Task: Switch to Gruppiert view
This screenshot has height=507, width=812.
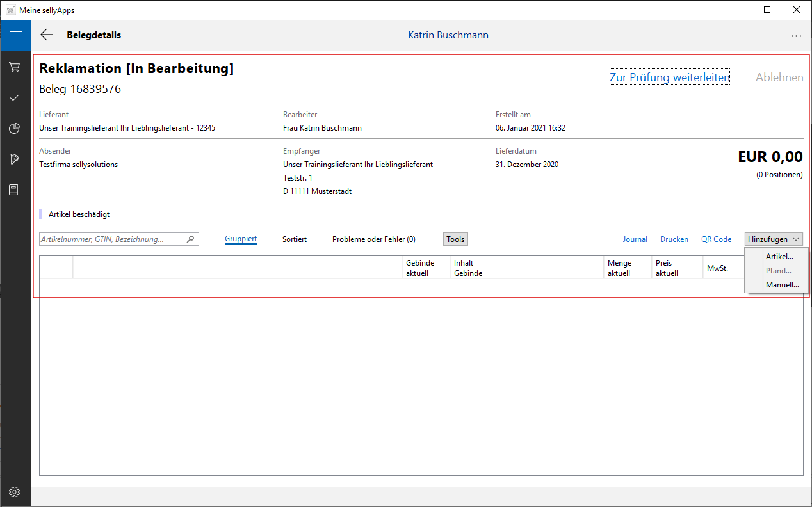Action: coord(241,239)
